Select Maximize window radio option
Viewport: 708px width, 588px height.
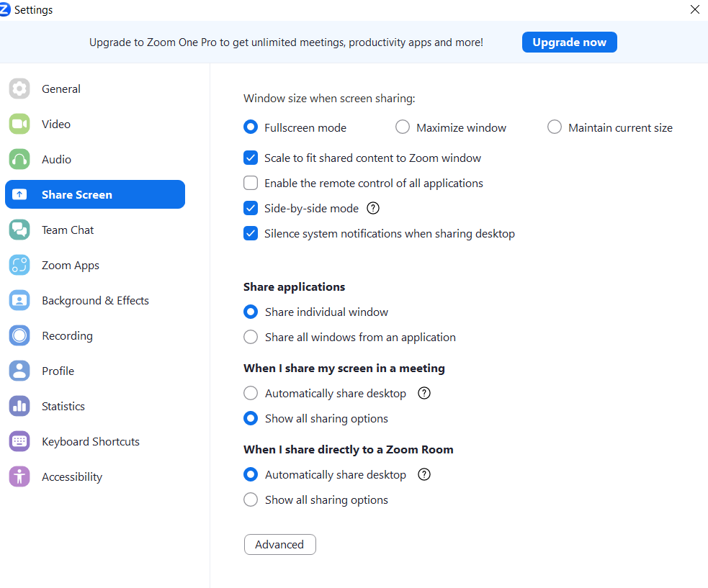tap(403, 127)
